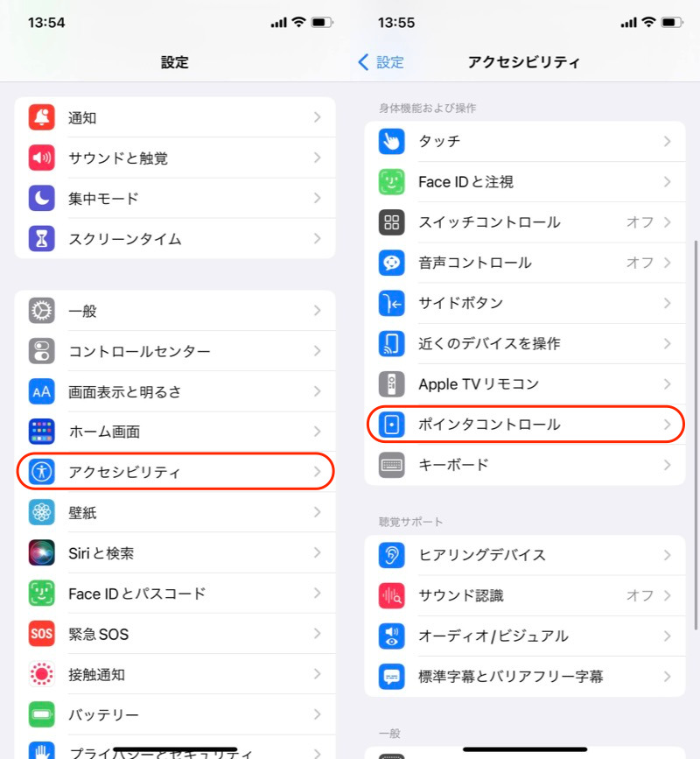700x759 pixels.
Task: Open the コントロールセンター menu item
Action: [x=175, y=351]
